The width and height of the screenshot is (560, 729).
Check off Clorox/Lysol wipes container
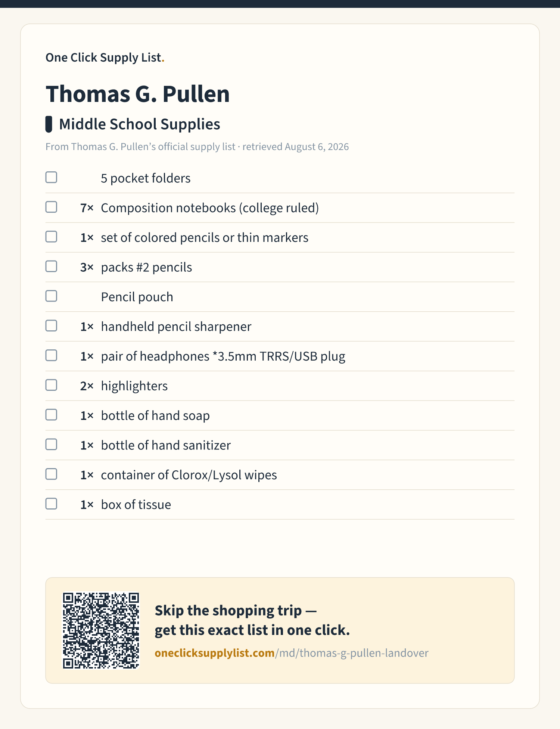pyautogui.click(x=51, y=474)
